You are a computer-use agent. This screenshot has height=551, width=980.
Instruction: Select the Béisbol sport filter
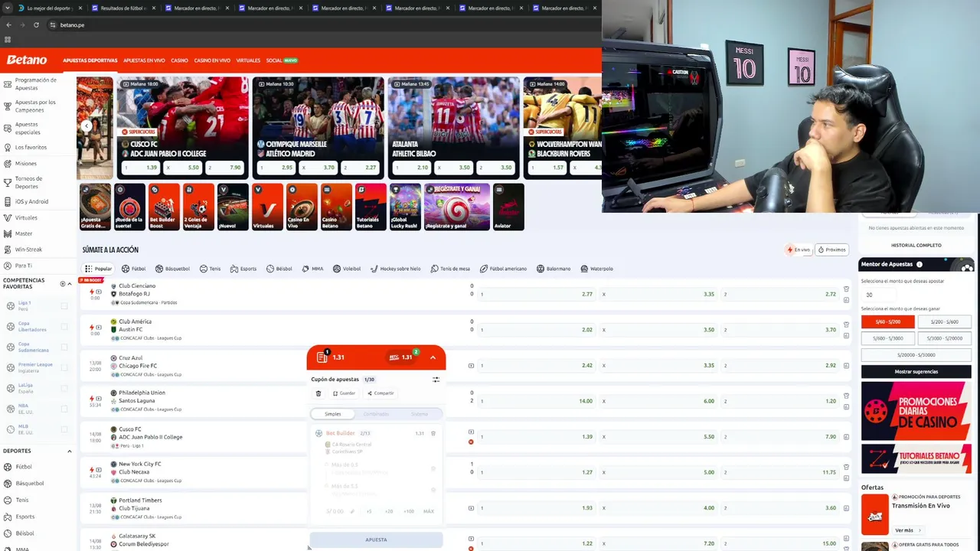(x=279, y=269)
